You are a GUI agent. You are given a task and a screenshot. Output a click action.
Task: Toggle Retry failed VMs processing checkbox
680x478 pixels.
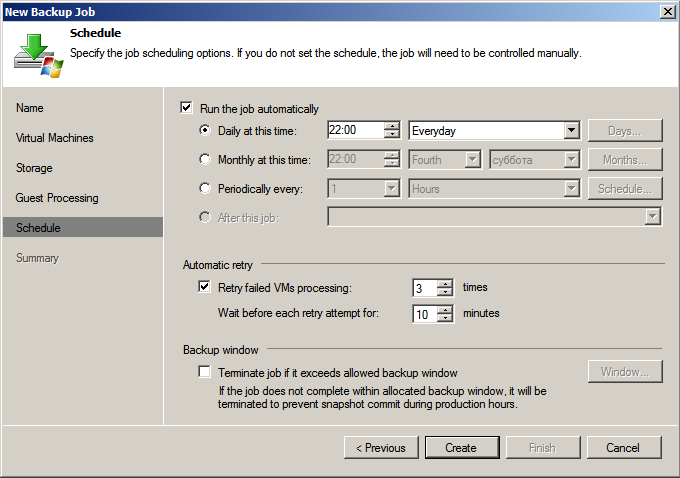click(205, 288)
